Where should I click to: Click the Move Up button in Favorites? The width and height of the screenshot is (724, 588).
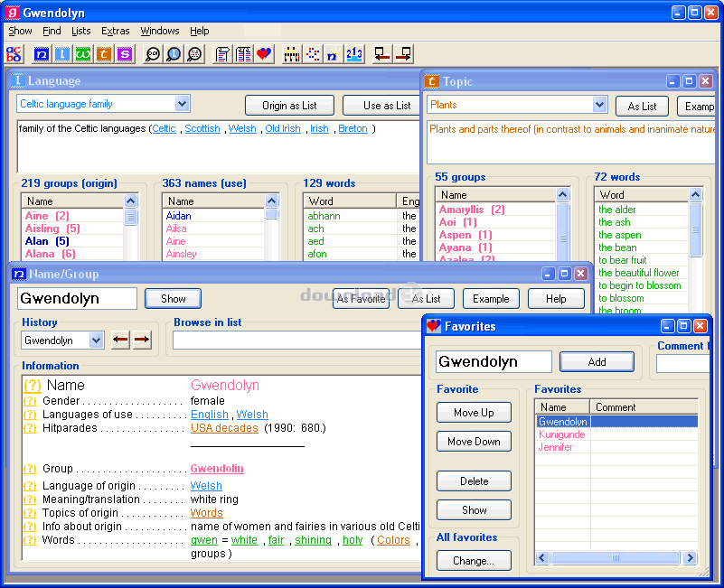(474, 413)
